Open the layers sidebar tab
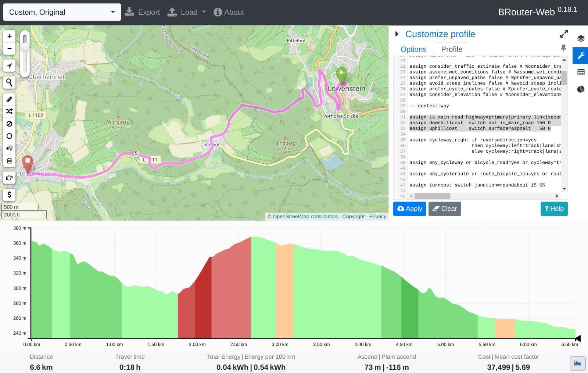 tap(581, 39)
